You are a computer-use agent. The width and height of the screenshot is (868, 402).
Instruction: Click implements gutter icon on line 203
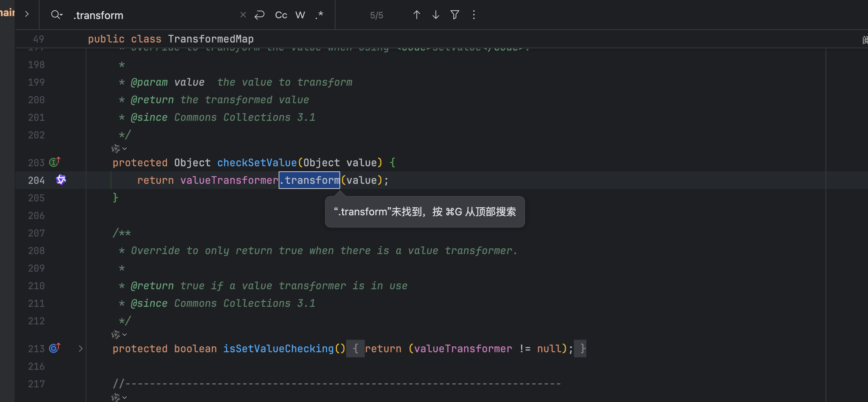pyautogui.click(x=55, y=162)
